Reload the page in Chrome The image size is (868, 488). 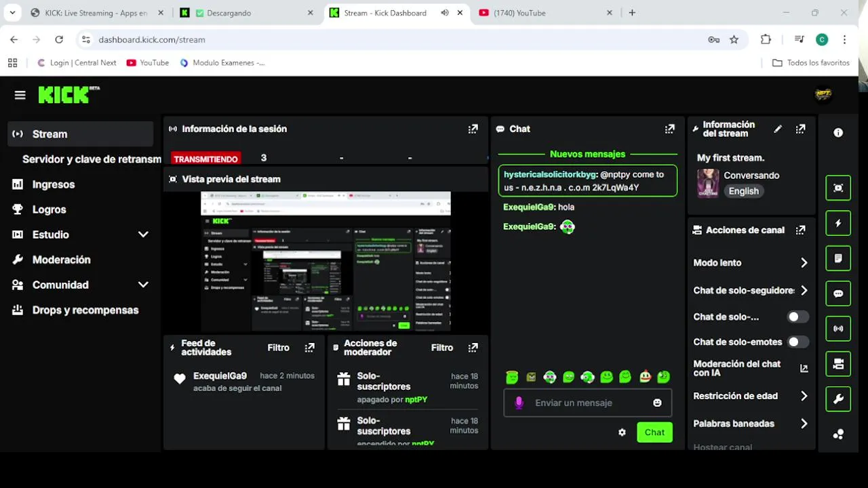coord(59,40)
